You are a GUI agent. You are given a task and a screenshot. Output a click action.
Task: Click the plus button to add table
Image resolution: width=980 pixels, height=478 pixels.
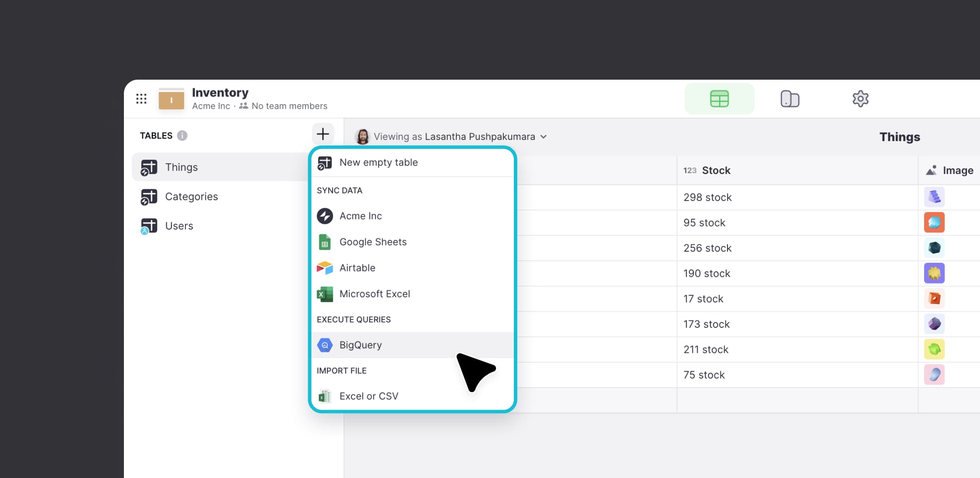(323, 134)
